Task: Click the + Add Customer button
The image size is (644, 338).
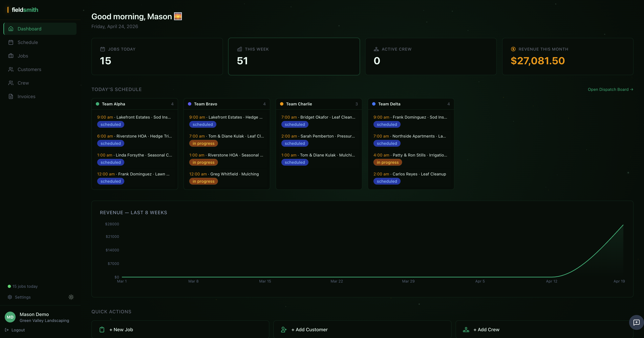Action: pyautogui.click(x=362, y=329)
